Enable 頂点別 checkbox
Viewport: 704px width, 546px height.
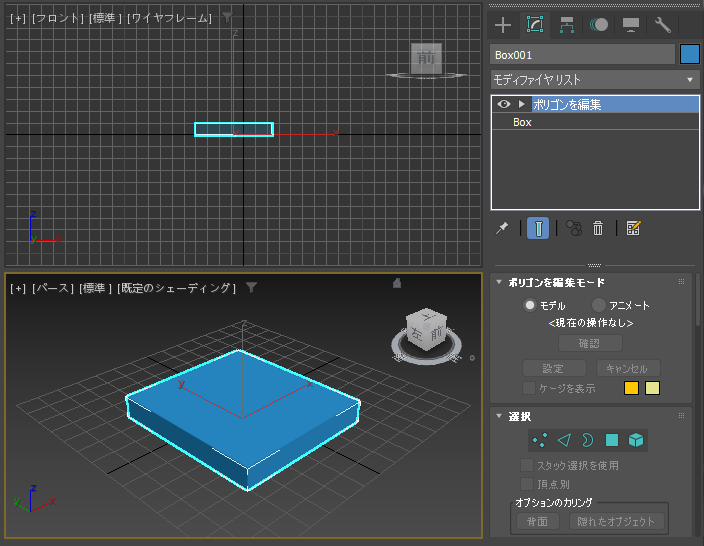[526, 484]
